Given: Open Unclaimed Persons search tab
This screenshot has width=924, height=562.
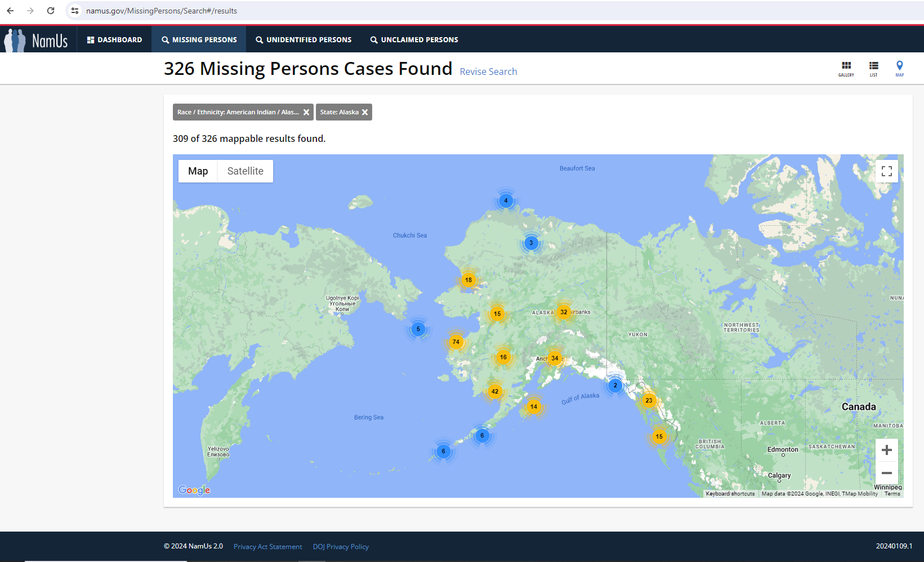Looking at the screenshot, I should point(414,40).
